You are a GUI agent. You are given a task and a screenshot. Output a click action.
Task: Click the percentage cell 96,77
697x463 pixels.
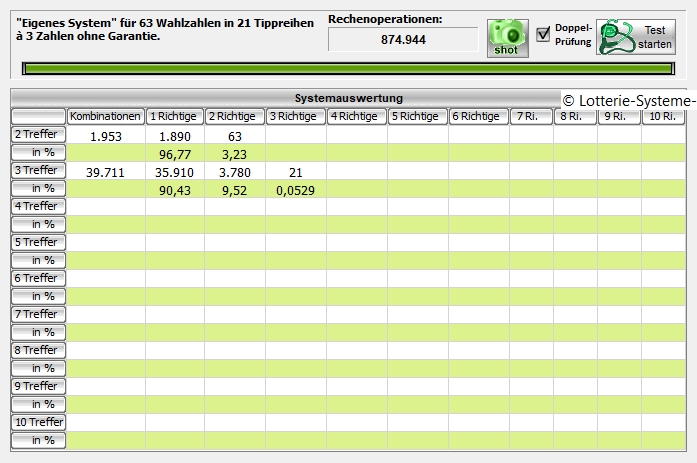(175, 154)
